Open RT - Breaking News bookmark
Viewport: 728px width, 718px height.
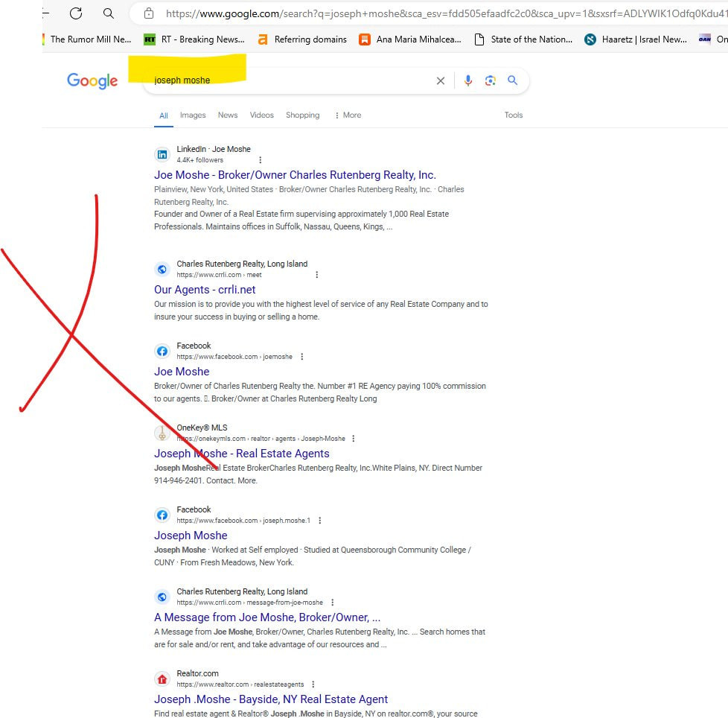tap(194, 39)
